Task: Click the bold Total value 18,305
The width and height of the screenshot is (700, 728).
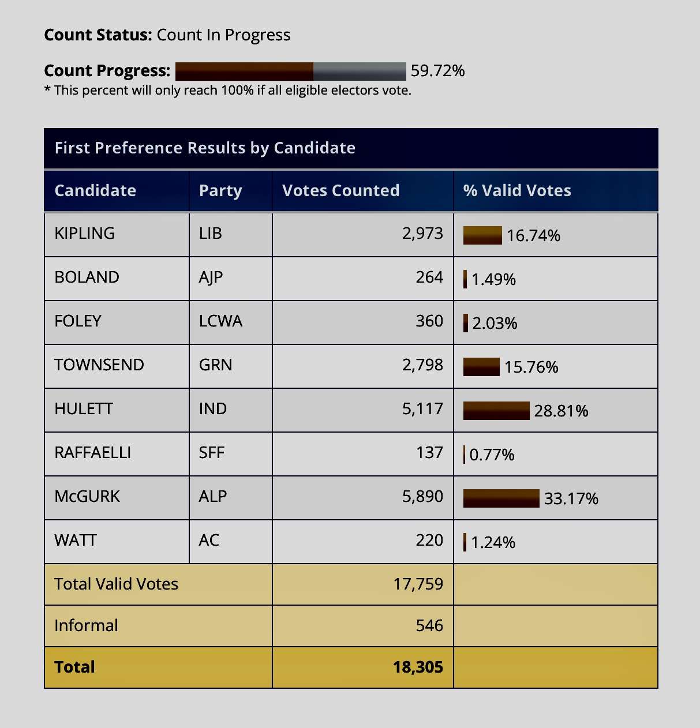Action: click(418, 667)
